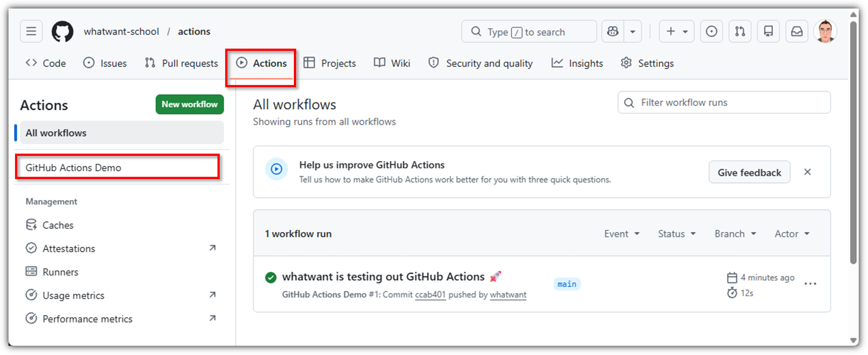Open whatwant user link in run
The height and width of the screenshot is (355, 868).
pos(508,295)
